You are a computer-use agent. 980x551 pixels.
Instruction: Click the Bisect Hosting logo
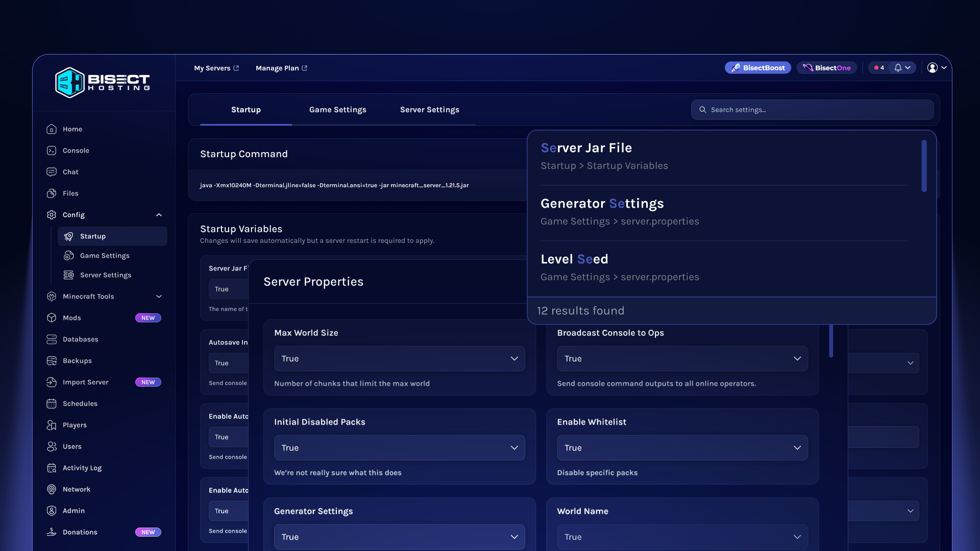(103, 82)
